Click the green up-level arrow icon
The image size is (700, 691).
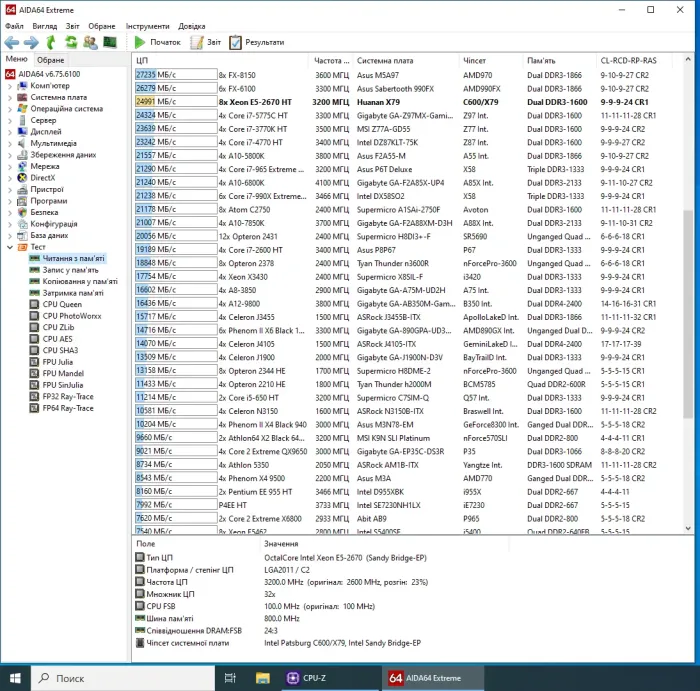pos(51,43)
